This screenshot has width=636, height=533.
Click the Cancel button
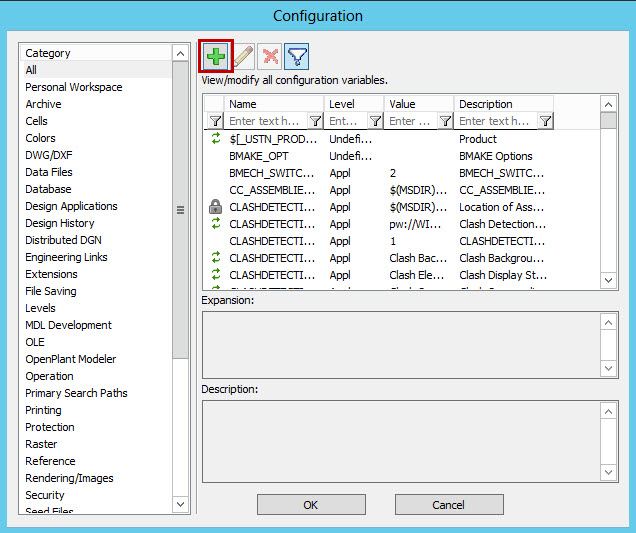click(449, 505)
